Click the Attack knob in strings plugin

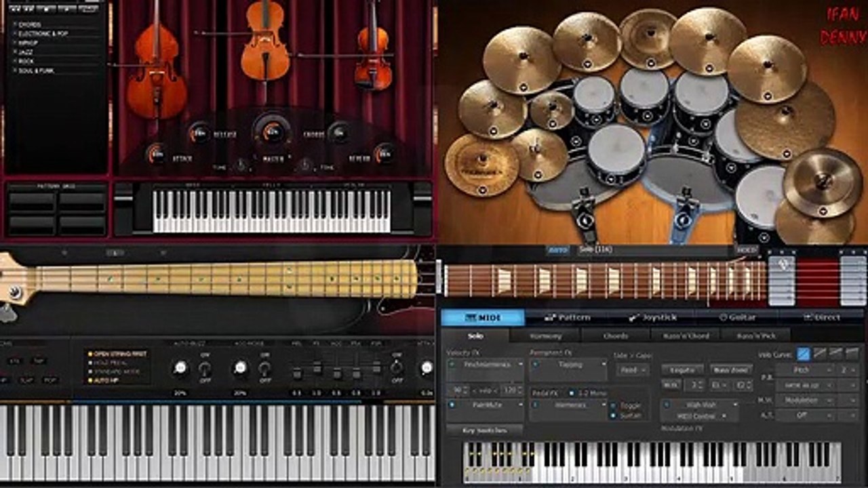[x=157, y=155]
